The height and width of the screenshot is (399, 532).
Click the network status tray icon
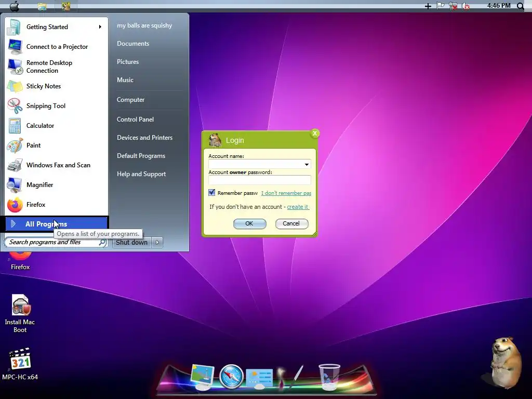coord(453,6)
